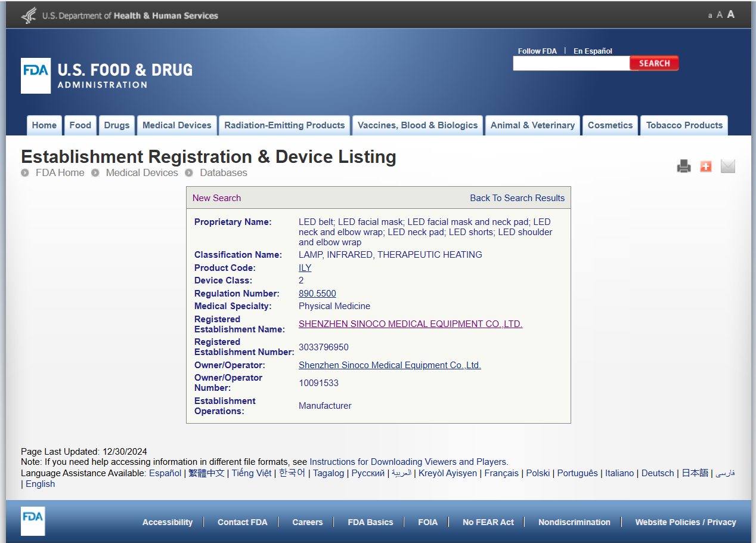Print this page using printer icon
Viewport: 756px width, 543px height.
tap(684, 166)
